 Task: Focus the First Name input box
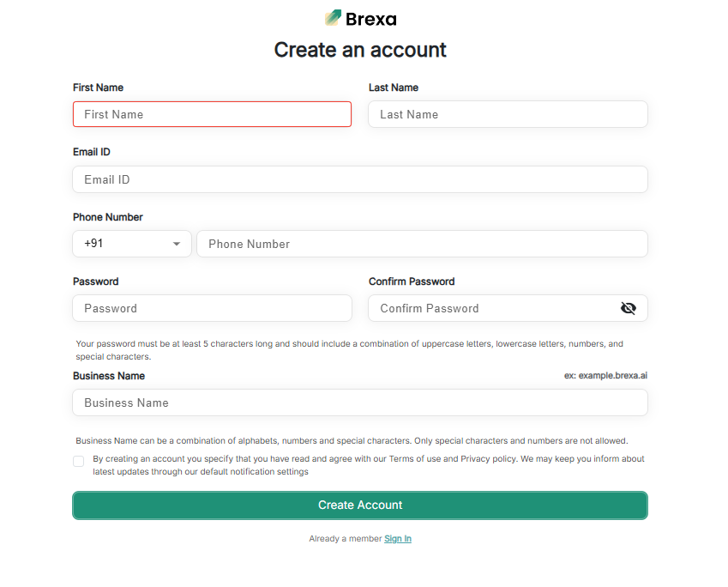[212, 114]
